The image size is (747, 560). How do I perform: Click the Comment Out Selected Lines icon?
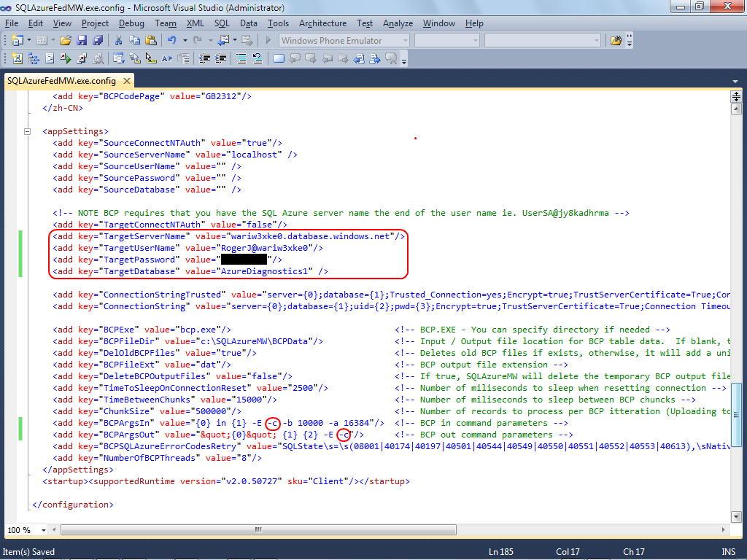(241, 58)
